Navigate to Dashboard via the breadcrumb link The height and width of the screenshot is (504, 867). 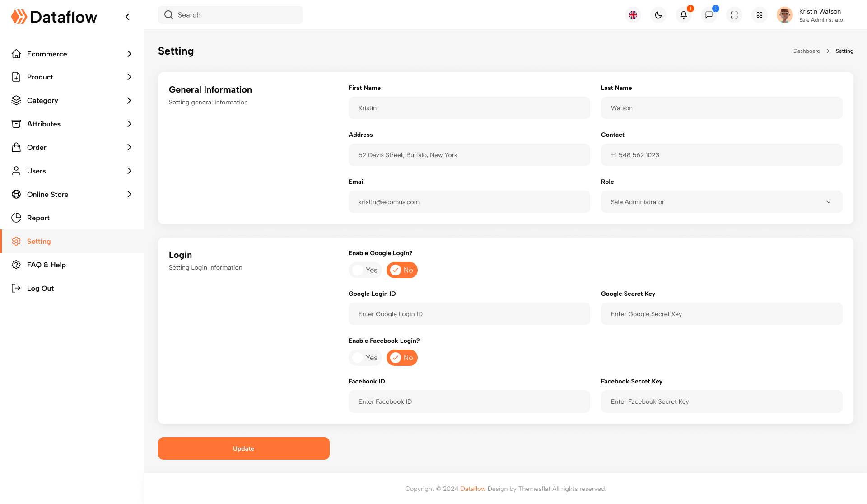pyautogui.click(x=806, y=51)
